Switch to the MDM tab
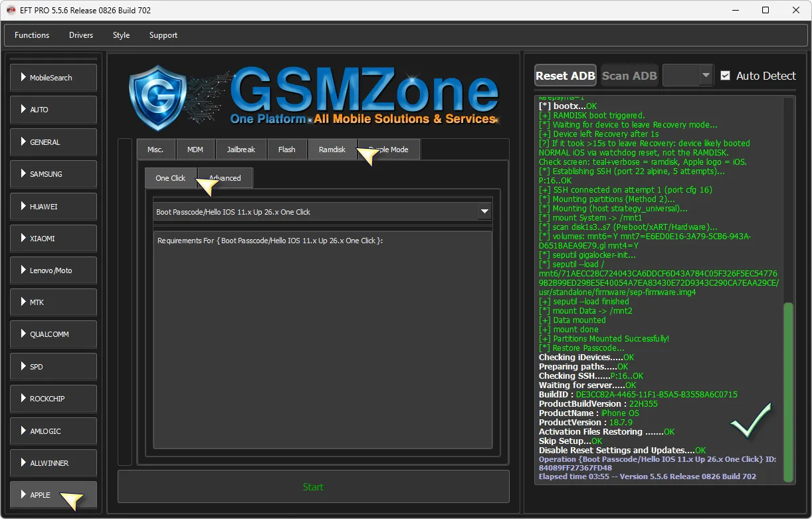The width and height of the screenshot is (812, 519). (195, 150)
